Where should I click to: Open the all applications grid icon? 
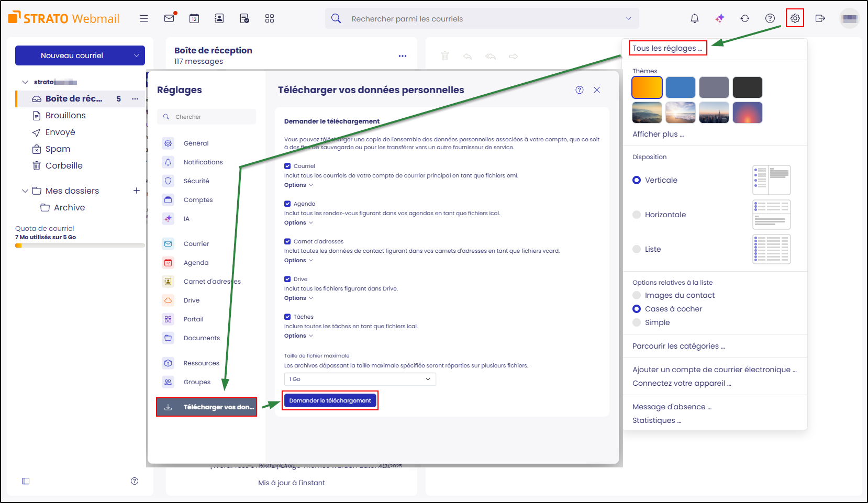point(269,18)
